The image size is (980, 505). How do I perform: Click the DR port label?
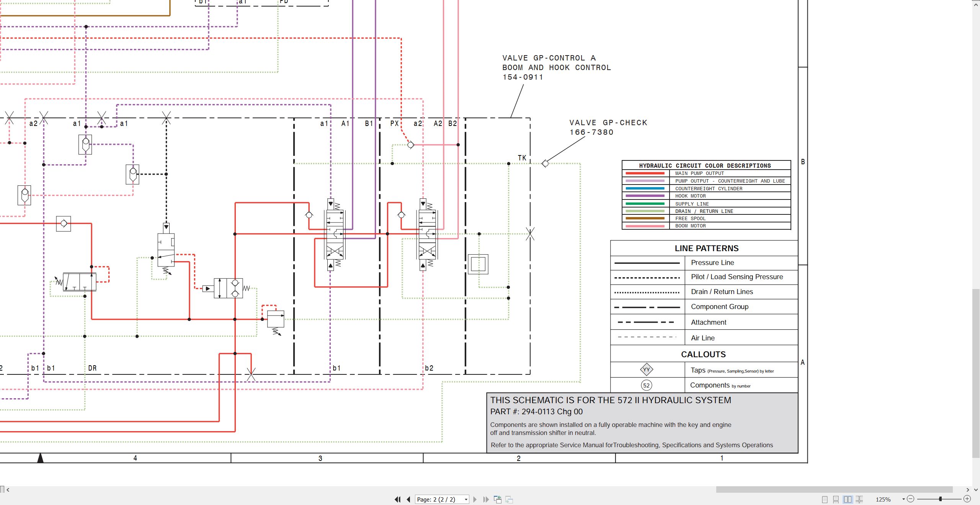pos(92,368)
